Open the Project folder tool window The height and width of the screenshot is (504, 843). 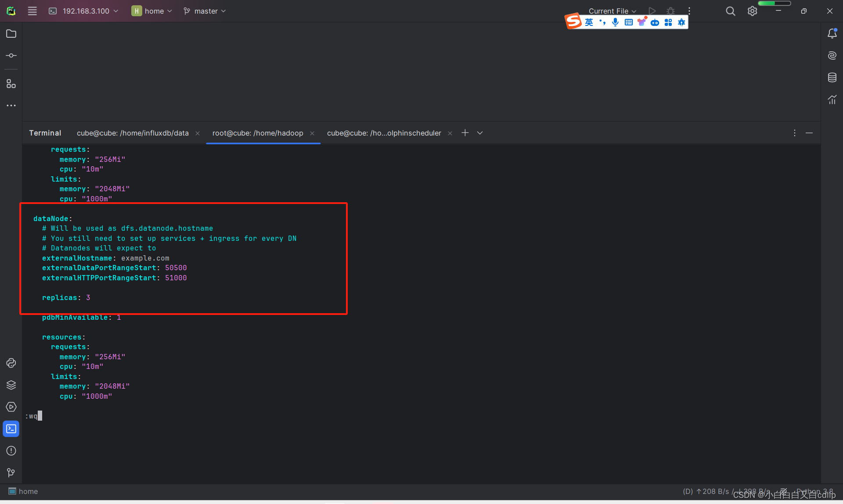point(11,34)
